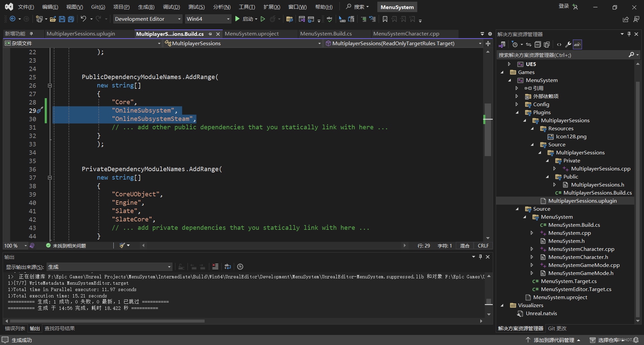Open the 100% editor zoom control
644x345 pixels.
point(15,245)
